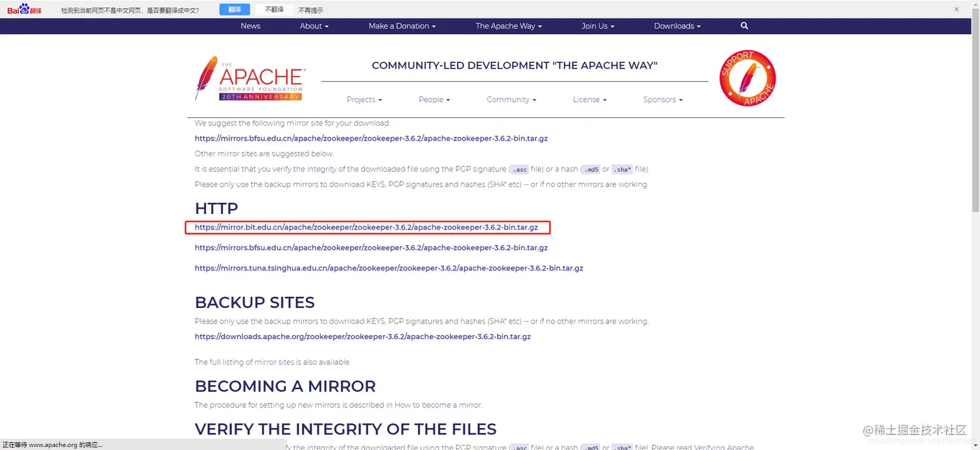Open the Sponsors dropdown

662,99
